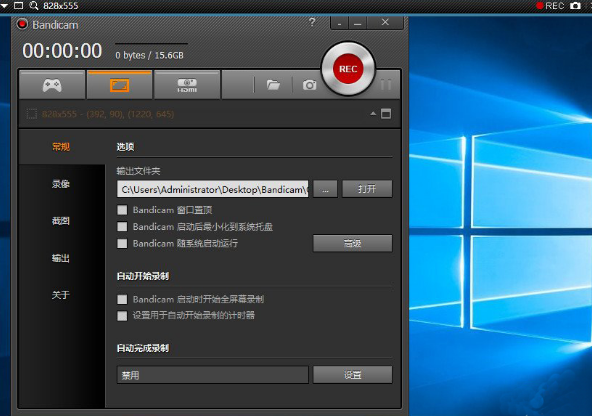The image size is (592, 416).
Task: Select 828x555 region coordinates text
Action: 108,114
